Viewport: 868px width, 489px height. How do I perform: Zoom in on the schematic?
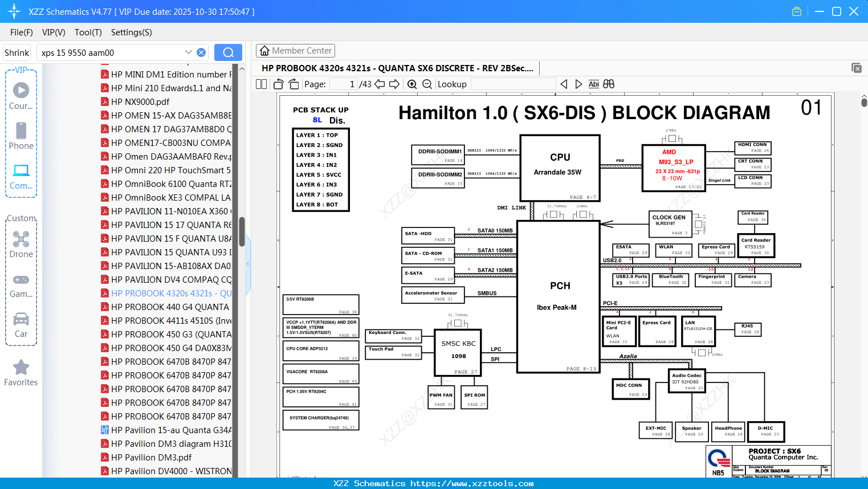[412, 84]
